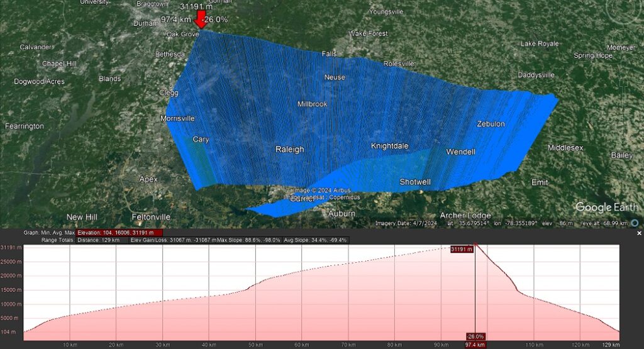Click the streaming status ring icon
This screenshot has height=349, width=644.
click(635, 223)
